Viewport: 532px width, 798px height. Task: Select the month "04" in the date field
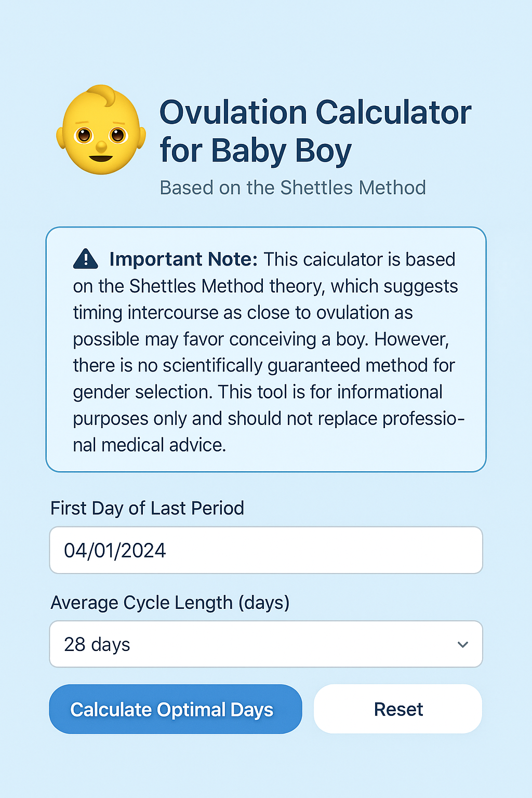75,551
